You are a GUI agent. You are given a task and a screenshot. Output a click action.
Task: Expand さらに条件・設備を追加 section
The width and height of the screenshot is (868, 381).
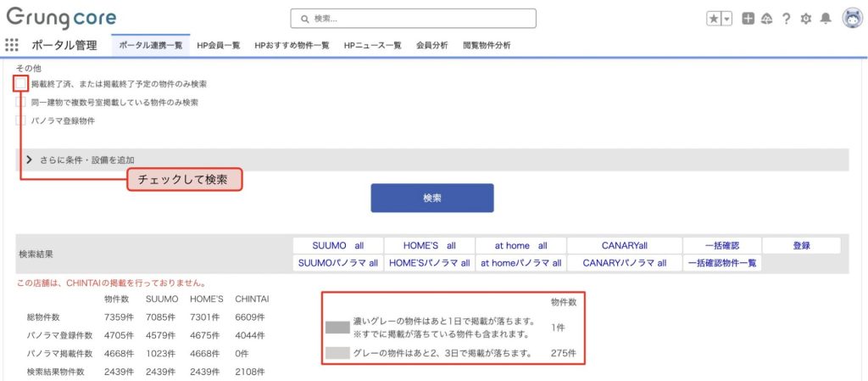click(x=30, y=160)
